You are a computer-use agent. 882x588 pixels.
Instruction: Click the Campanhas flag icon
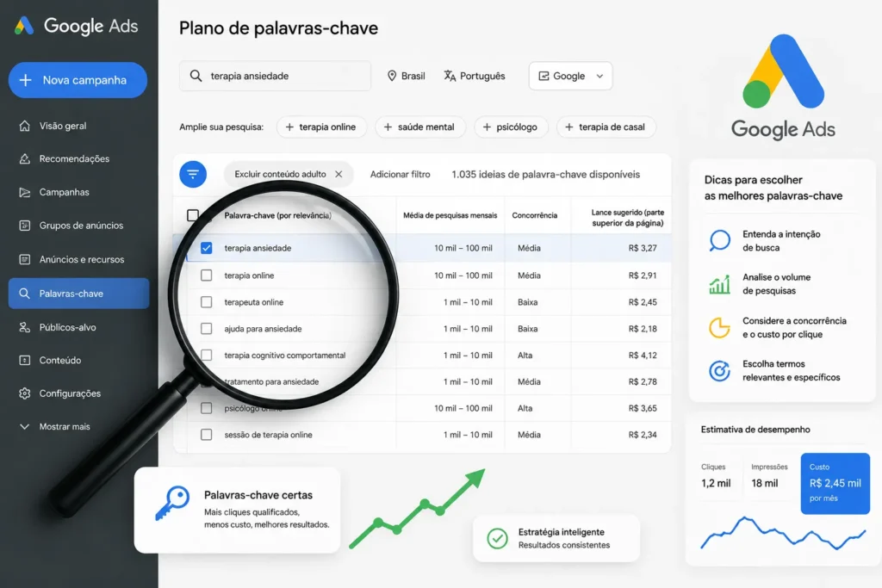(x=24, y=192)
